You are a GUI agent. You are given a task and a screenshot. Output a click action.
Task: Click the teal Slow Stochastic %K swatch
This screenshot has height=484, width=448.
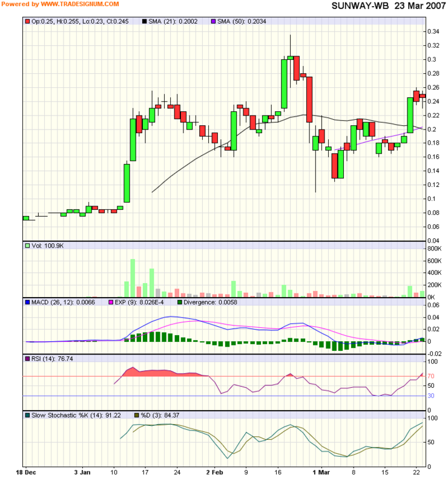click(27, 415)
